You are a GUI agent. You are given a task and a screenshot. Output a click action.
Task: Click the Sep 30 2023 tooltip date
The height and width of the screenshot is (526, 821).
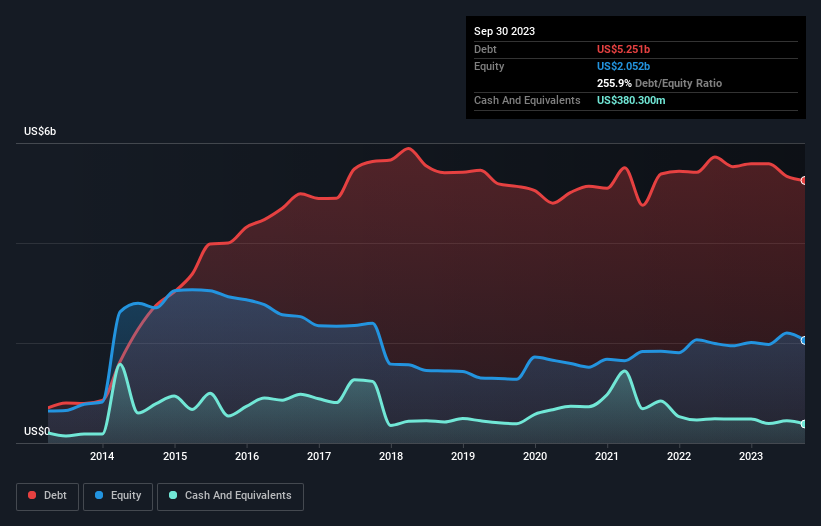504,31
